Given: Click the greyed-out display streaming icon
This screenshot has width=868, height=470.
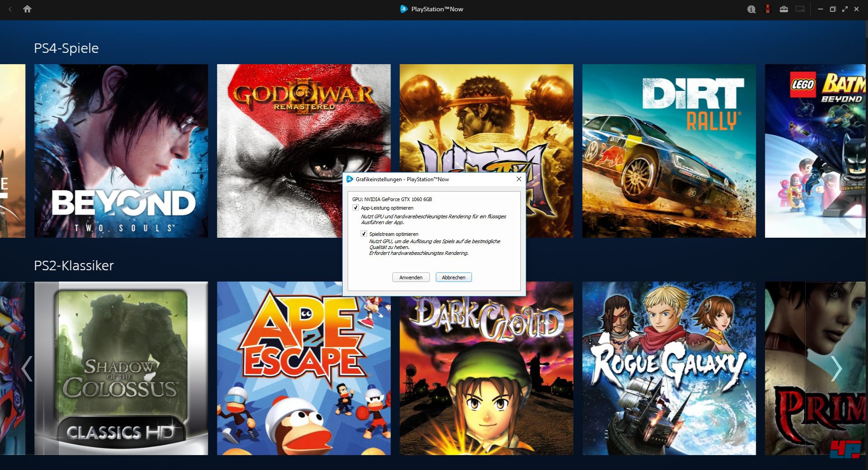Looking at the screenshot, I should pyautogui.click(x=800, y=9).
